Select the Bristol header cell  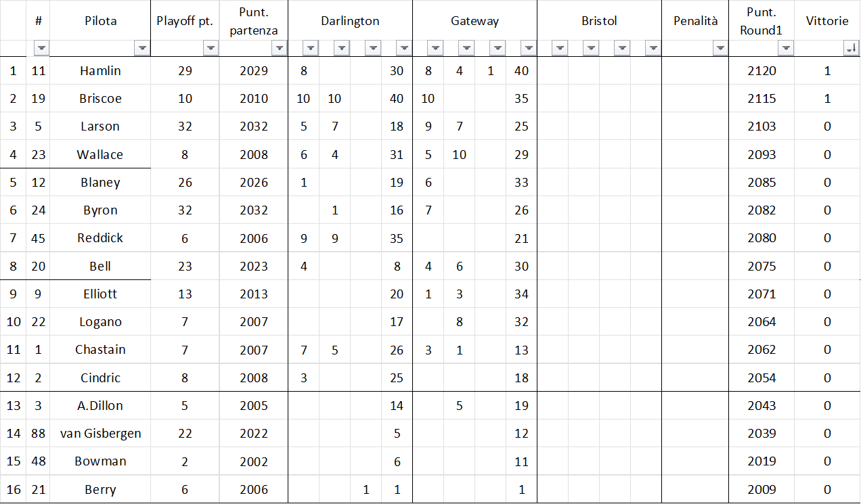[599, 21]
